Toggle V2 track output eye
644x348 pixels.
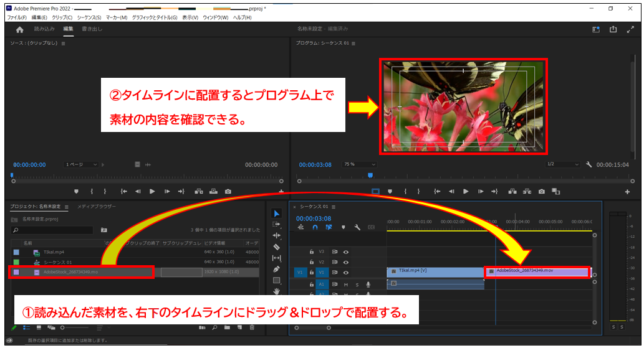[346, 262]
